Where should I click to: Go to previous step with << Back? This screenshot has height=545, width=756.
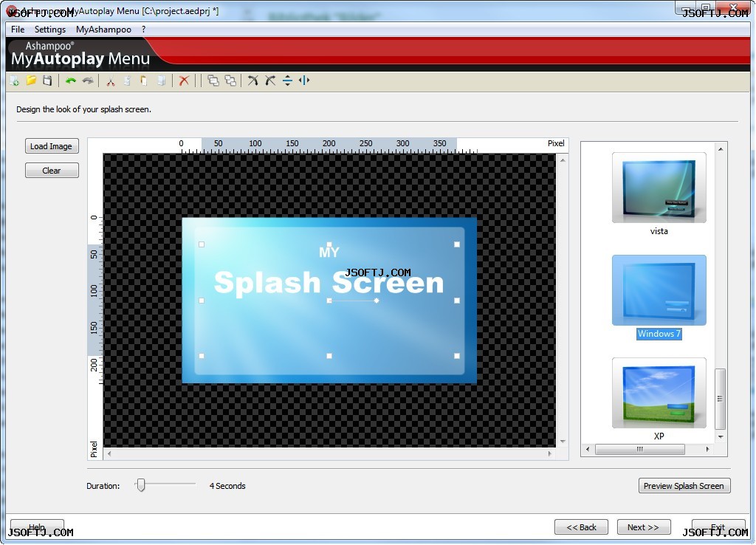581,527
